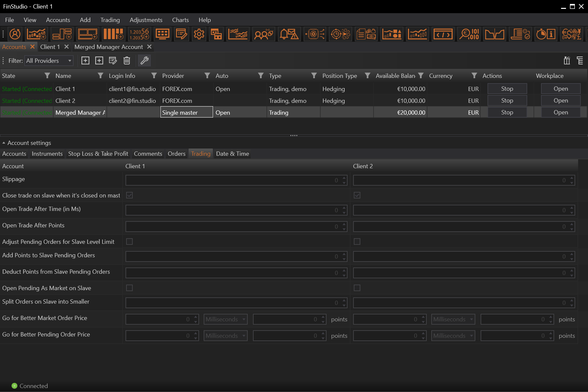Click the multi-currency symbols toolbar icon
The image size is (588, 392).
click(571, 34)
